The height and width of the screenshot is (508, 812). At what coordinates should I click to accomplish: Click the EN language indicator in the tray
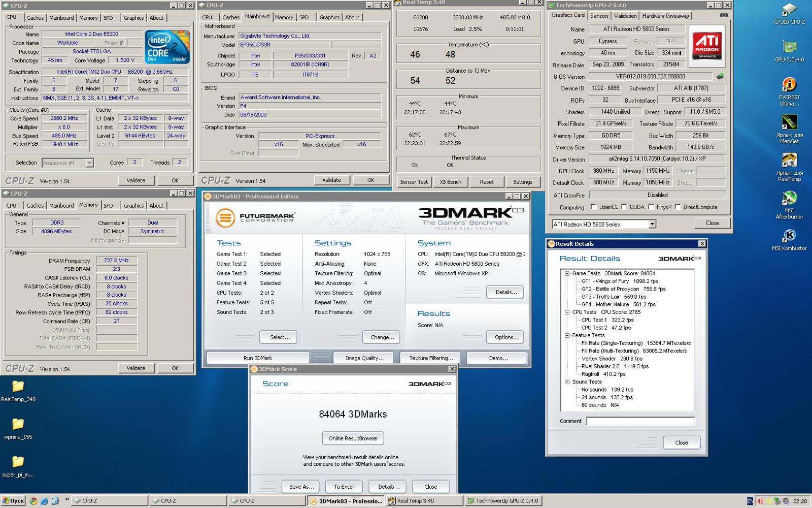pos(750,501)
